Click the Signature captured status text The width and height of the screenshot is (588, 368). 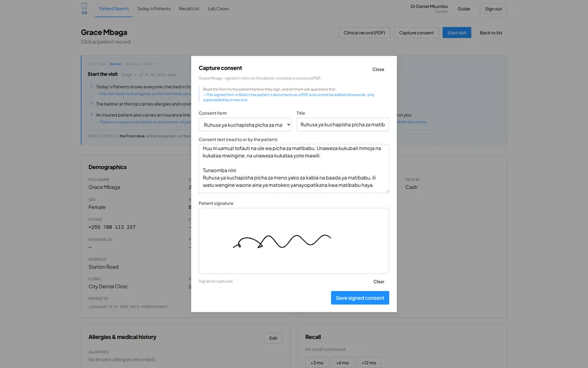pyautogui.click(x=216, y=281)
